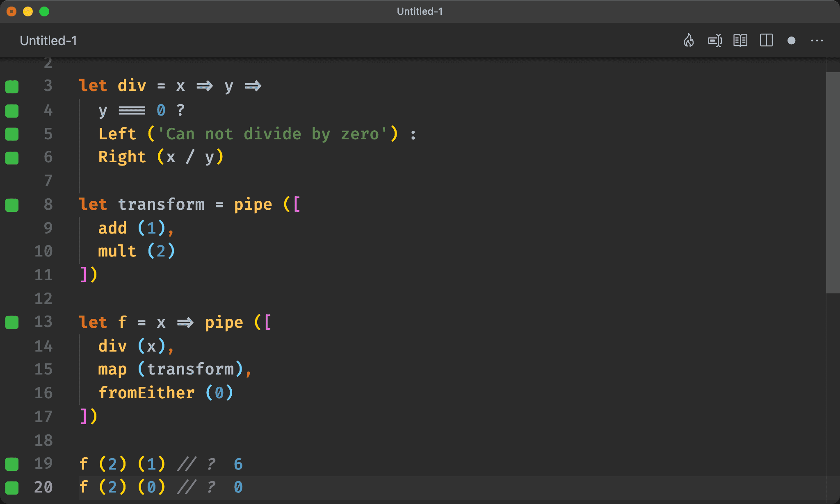Click the green coverage marker on line 3

(x=12, y=87)
